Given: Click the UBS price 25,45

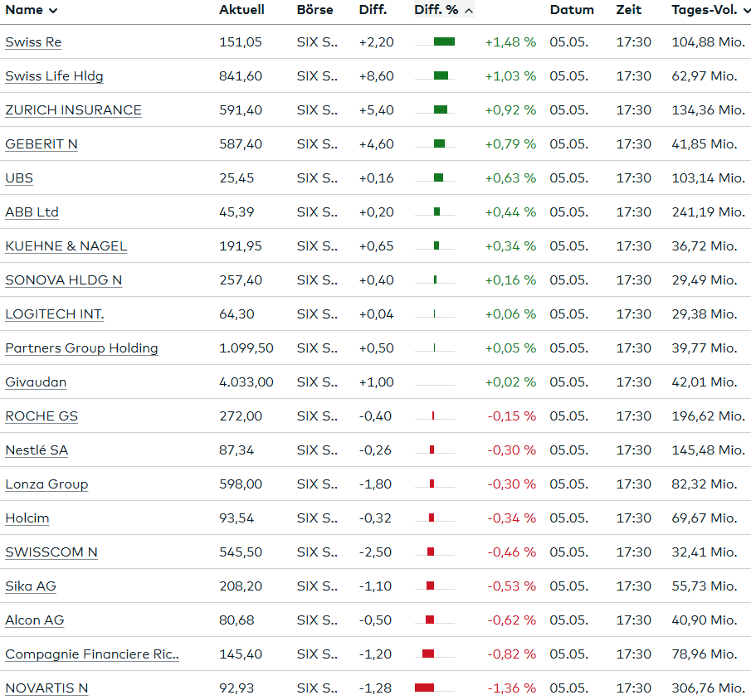Looking at the screenshot, I should [237, 178].
